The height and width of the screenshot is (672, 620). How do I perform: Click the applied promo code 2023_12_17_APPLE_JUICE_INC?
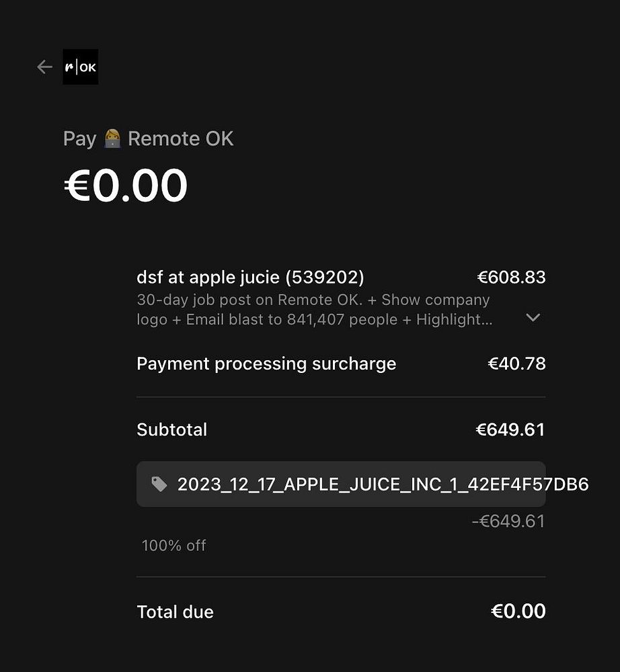pyautogui.click(x=383, y=484)
